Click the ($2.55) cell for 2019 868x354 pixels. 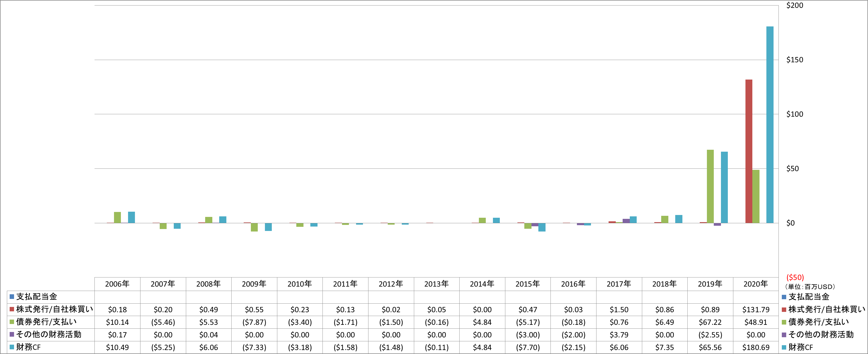coord(710,335)
